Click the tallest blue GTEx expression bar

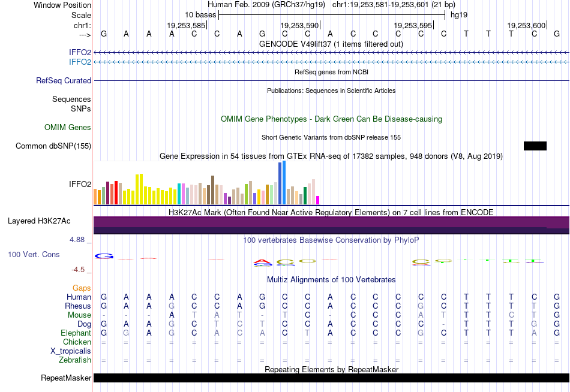pyautogui.click(x=284, y=183)
